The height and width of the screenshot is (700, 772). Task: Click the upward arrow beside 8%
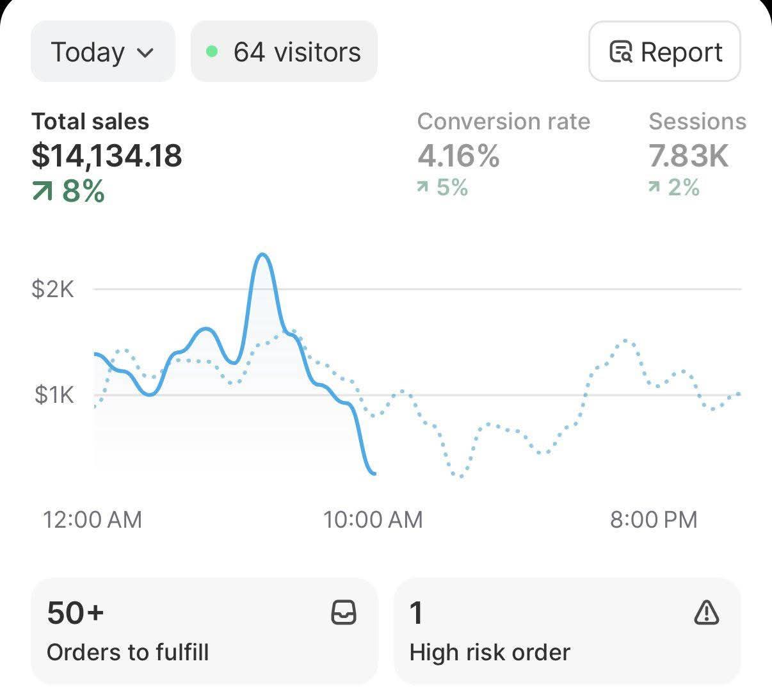(x=42, y=191)
